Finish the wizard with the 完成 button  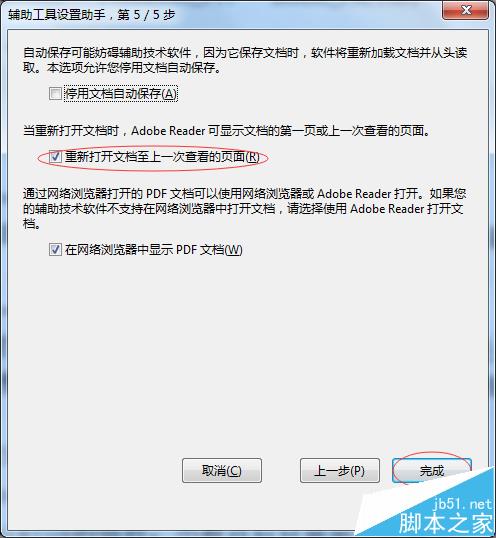click(x=432, y=470)
